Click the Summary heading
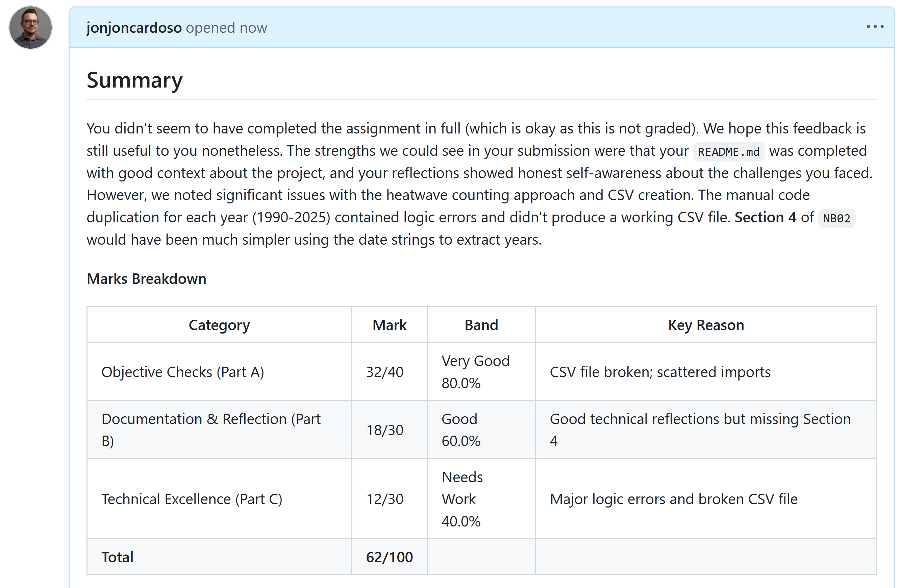901x588 pixels. (x=134, y=80)
